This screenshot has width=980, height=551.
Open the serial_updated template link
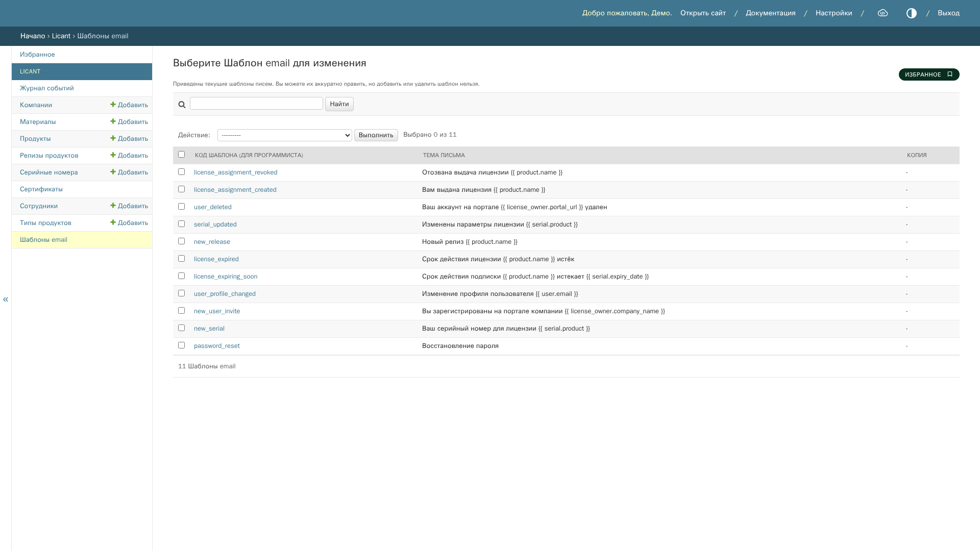click(x=215, y=224)
